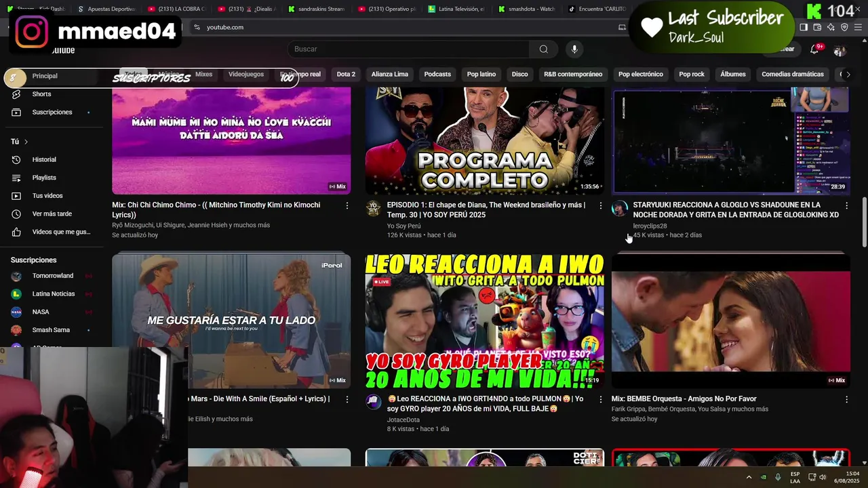
Task: Select the Podcasts filter chip
Action: pos(437,75)
